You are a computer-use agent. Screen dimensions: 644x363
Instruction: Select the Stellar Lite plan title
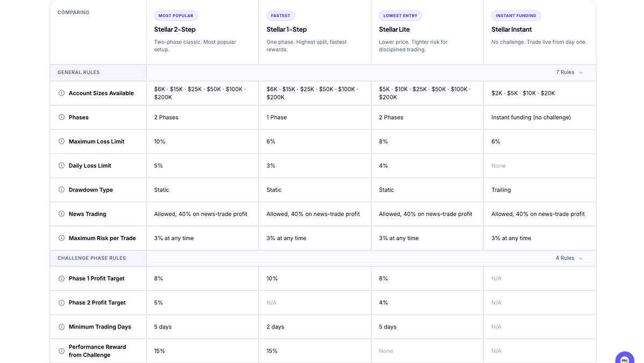[394, 30]
